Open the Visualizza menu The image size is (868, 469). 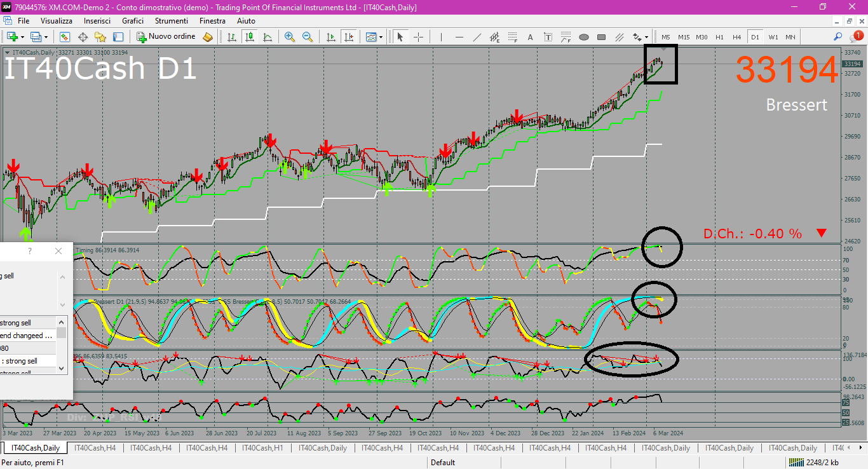point(57,21)
